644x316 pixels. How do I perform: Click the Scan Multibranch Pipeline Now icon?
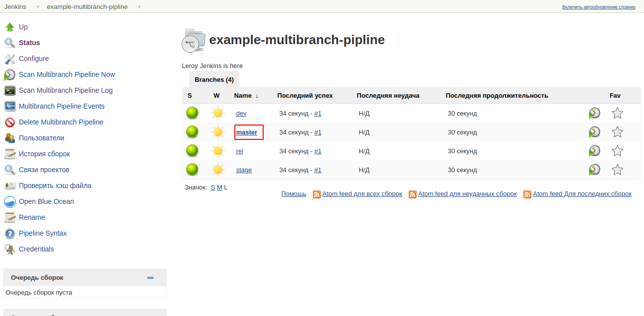tap(10, 74)
